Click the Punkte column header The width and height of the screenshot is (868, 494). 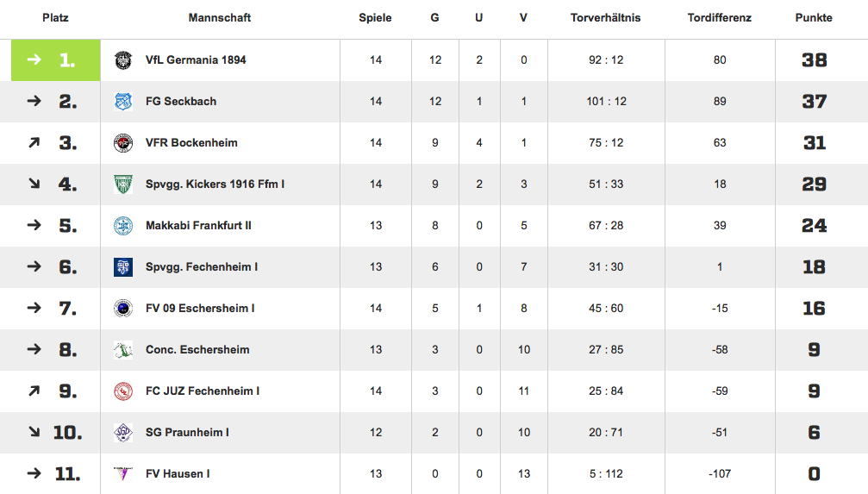[814, 18]
